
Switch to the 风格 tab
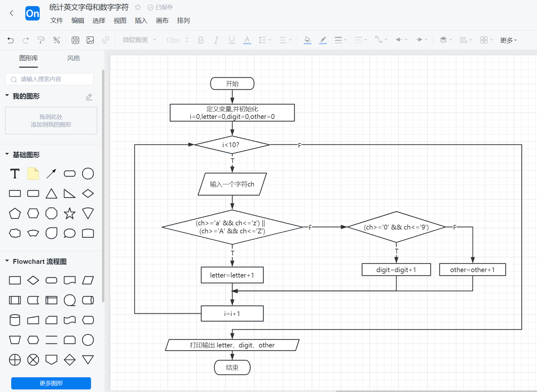(x=73, y=58)
